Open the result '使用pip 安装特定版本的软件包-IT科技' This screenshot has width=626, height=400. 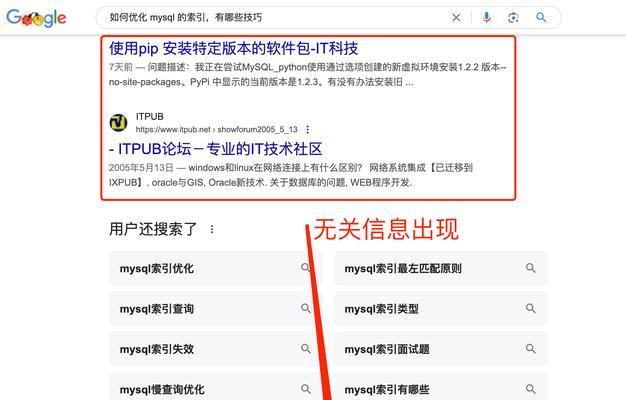click(234, 48)
